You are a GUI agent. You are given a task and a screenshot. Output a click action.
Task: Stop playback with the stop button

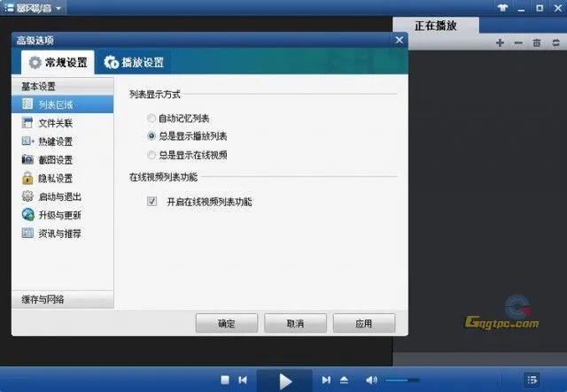[x=225, y=380]
